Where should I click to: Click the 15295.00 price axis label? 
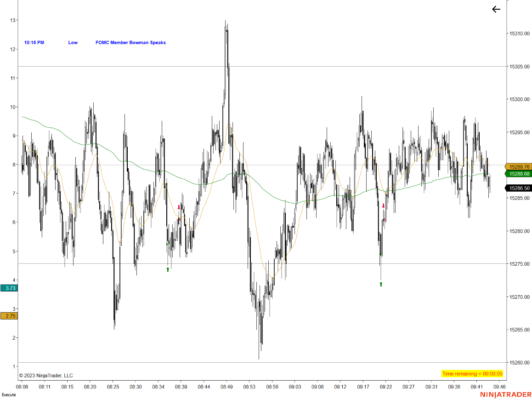click(x=519, y=132)
